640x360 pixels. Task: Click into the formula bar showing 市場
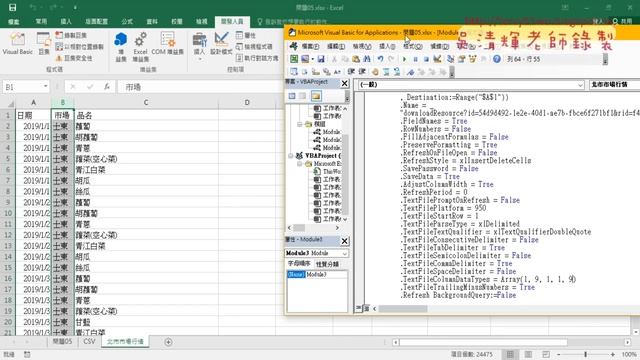tap(200, 87)
